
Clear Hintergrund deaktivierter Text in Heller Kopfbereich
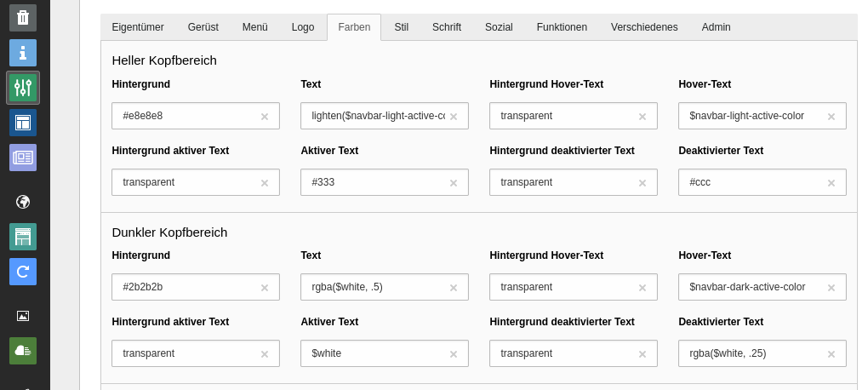(x=642, y=183)
